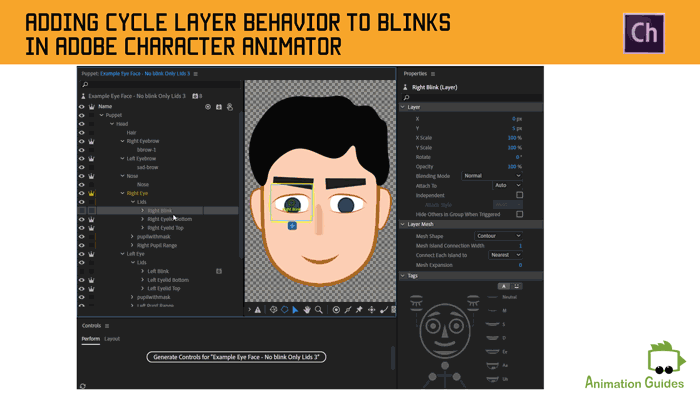Open the Properties panel hamburger menu
Screen dimensions: 700x394
click(433, 74)
